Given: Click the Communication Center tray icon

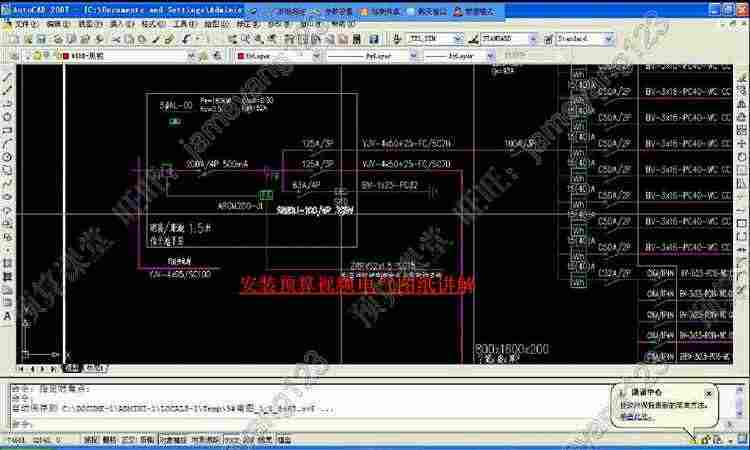Looking at the screenshot, I should pos(693,439).
